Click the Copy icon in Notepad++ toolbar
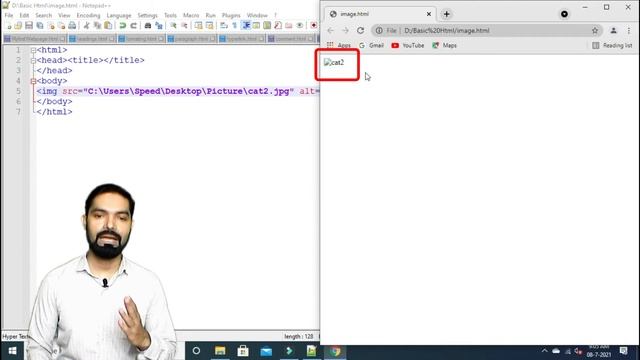640x360 pixels. click(97, 25)
